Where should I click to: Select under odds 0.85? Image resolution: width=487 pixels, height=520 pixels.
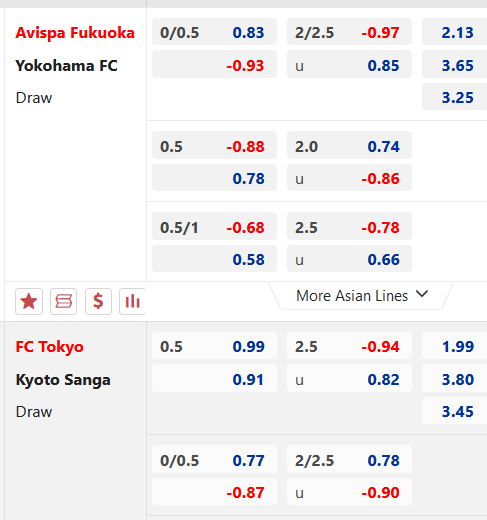click(x=349, y=64)
